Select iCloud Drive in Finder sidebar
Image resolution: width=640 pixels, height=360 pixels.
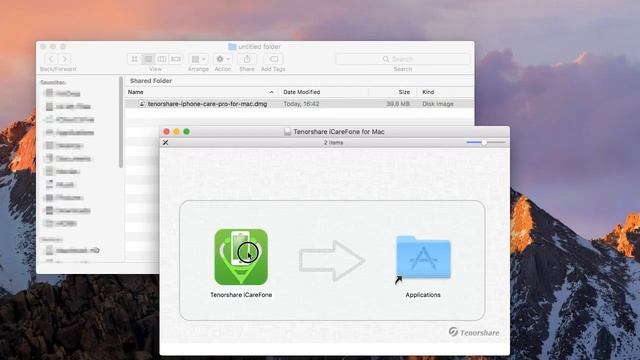(70, 120)
